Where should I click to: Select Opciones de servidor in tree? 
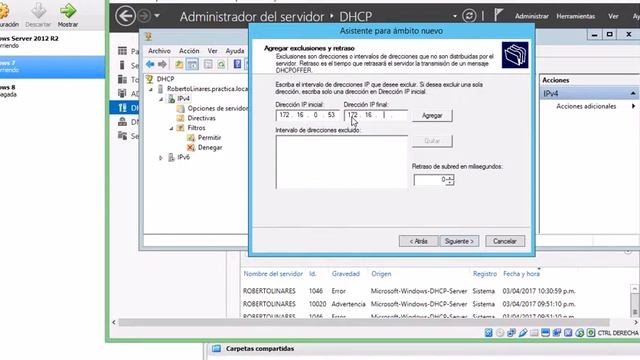tap(218, 108)
